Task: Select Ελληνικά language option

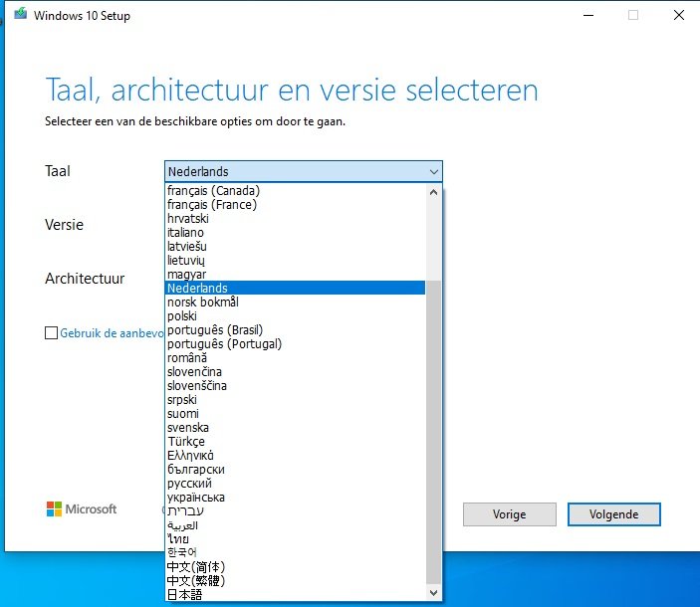Action: point(295,455)
